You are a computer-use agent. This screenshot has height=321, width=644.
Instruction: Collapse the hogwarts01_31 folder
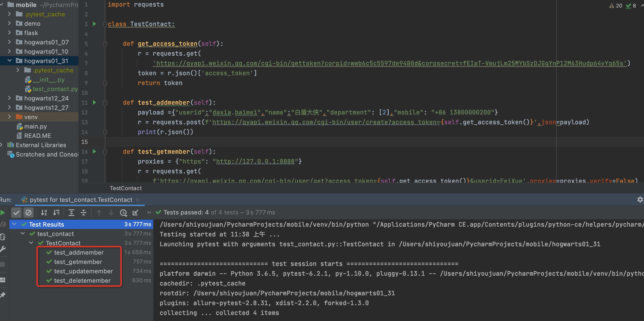point(10,61)
